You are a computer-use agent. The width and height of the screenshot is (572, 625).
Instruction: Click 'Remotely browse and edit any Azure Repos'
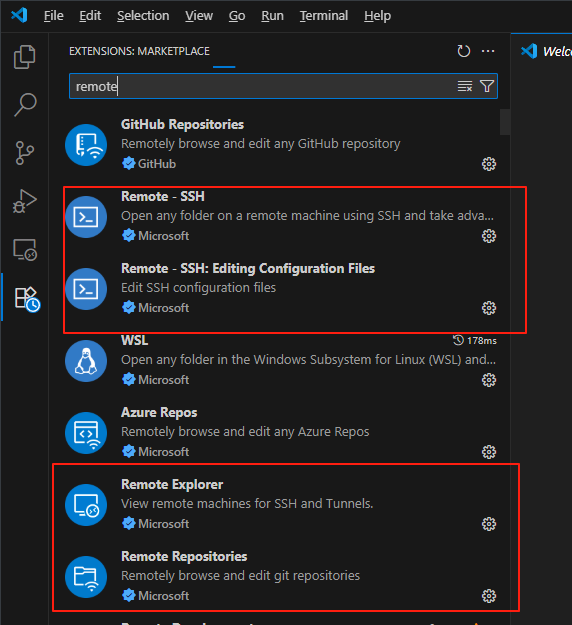click(x=245, y=432)
